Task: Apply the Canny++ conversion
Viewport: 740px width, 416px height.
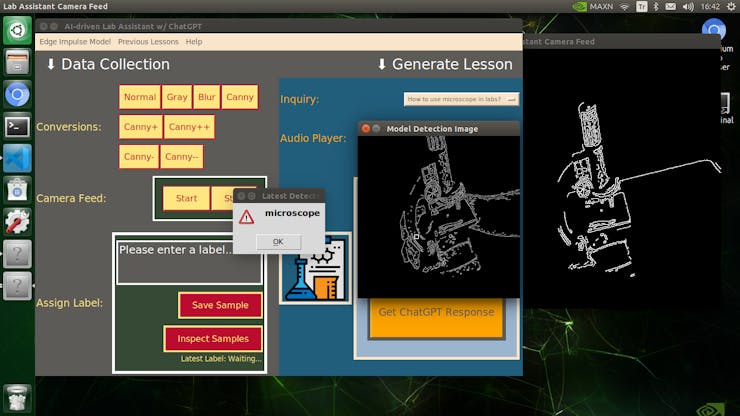Action: pos(189,127)
